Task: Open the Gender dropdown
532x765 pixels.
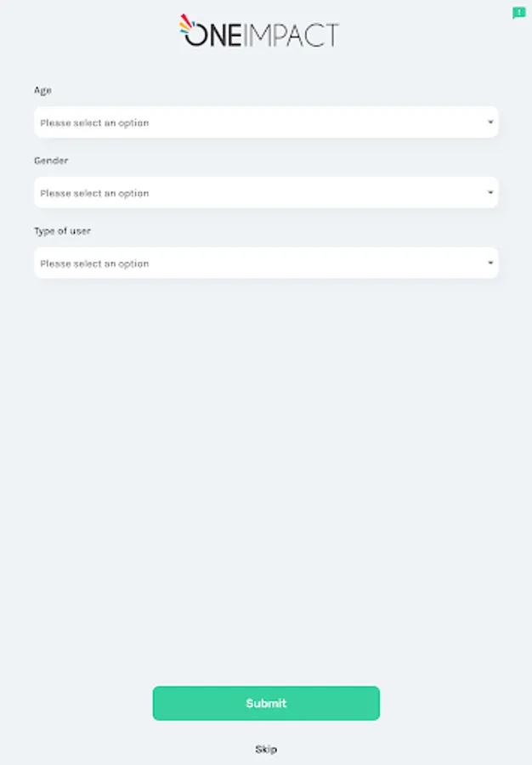Action: 266,192
